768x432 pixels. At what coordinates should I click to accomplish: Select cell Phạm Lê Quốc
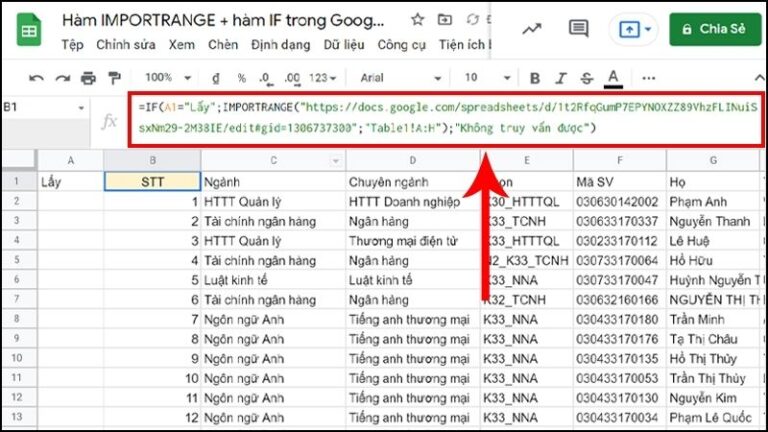point(713,417)
